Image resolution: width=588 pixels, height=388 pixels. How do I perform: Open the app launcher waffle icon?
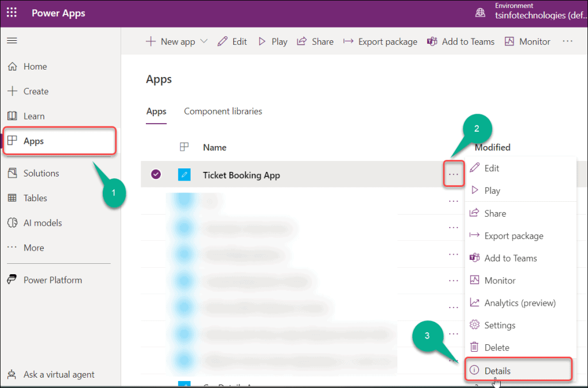tap(11, 13)
